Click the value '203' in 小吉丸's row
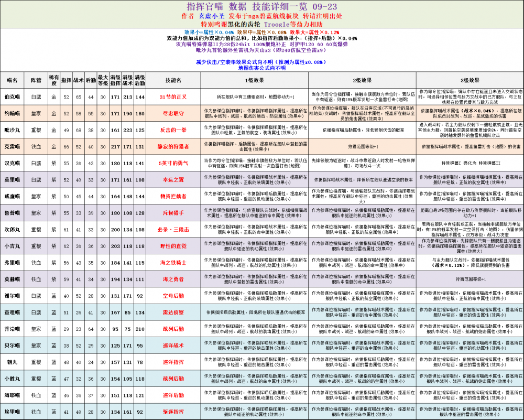 click(115, 246)
